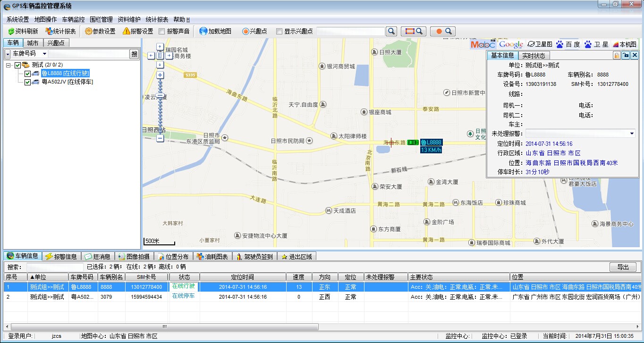Screen dimensions: 644x343
Task: Pan map up with the arrow button
Action: 160,47
